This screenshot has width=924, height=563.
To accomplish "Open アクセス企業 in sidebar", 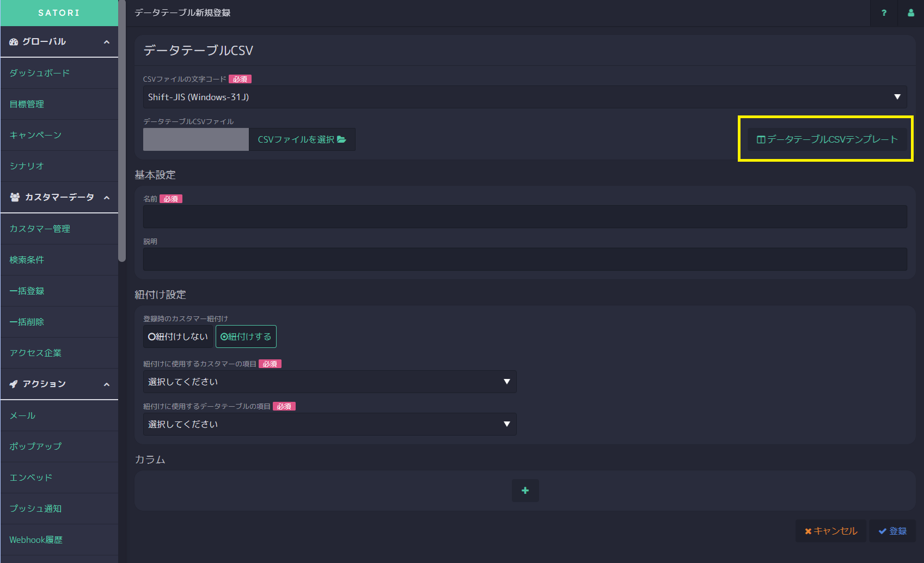I will [59, 353].
